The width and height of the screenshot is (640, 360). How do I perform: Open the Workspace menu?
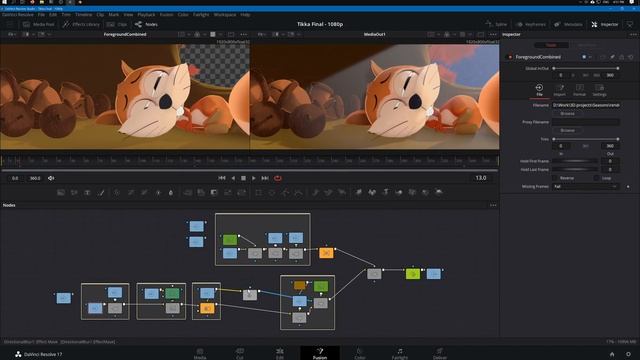pyautogui.click(x=225, y=15)
